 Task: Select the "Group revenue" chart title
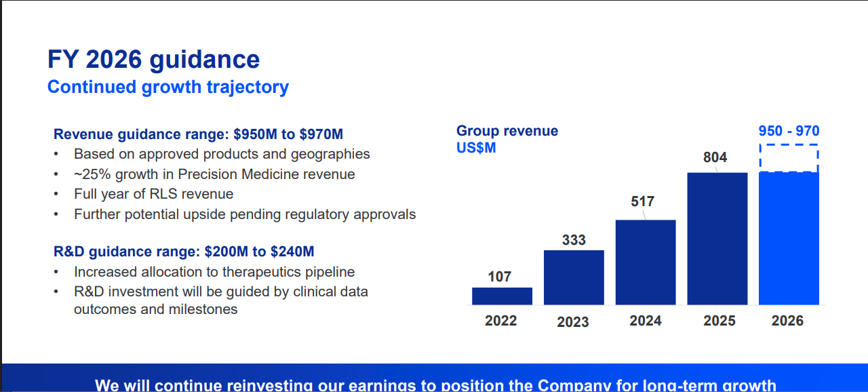coord(507,131)
